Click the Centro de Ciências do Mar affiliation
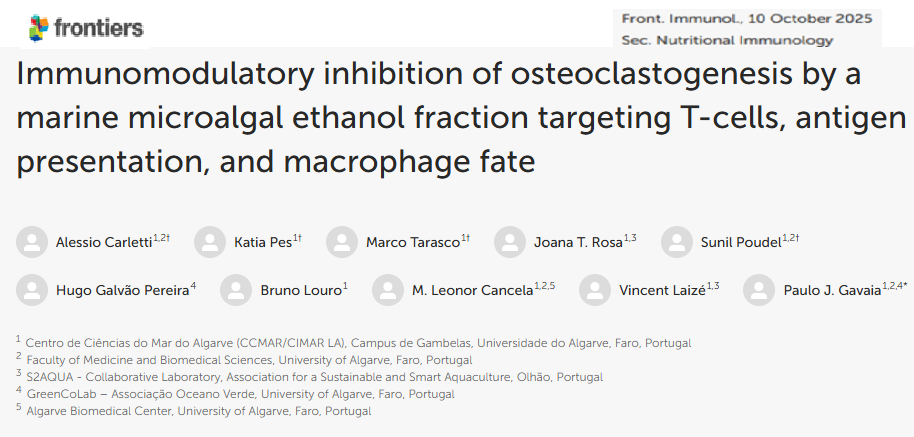 coord(357,343)
